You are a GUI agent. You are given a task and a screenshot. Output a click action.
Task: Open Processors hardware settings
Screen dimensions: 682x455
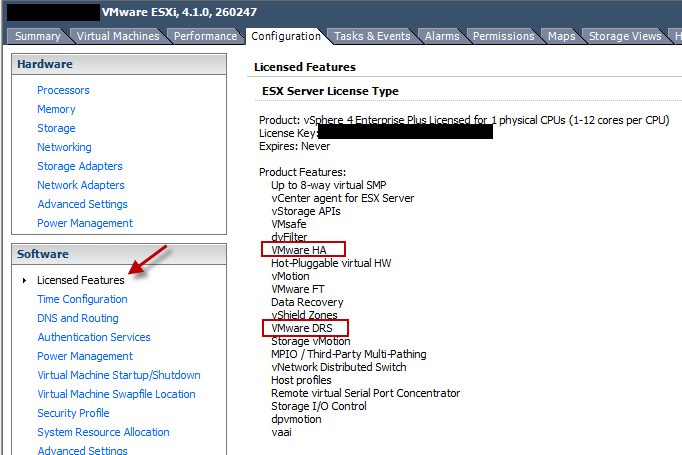[63, 90]
